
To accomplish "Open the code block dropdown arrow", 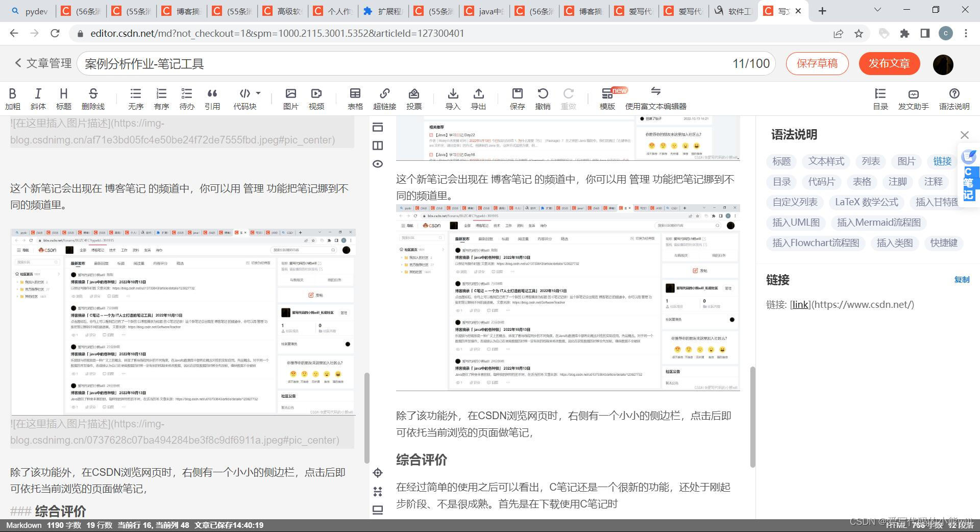I will pyautogui.click(x=258, y=93).
